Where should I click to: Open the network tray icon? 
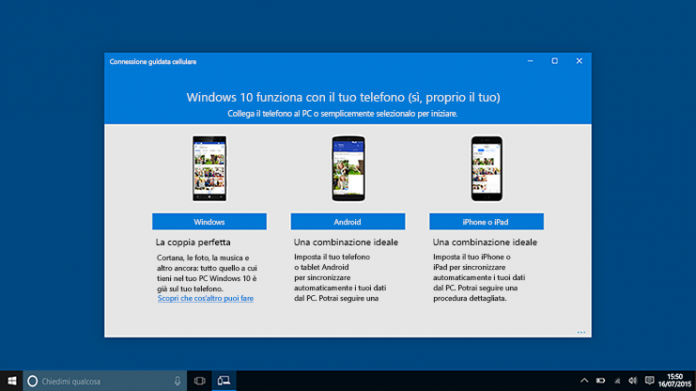[x=617, y=381]
